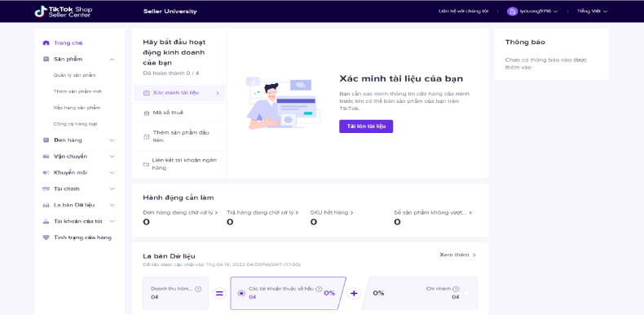Image resolution: width=644 pixels, height=315 pixels.
Task: Expand the La bàn Dữ liệu sidebar chevron
Action: [x=112, y=205]
